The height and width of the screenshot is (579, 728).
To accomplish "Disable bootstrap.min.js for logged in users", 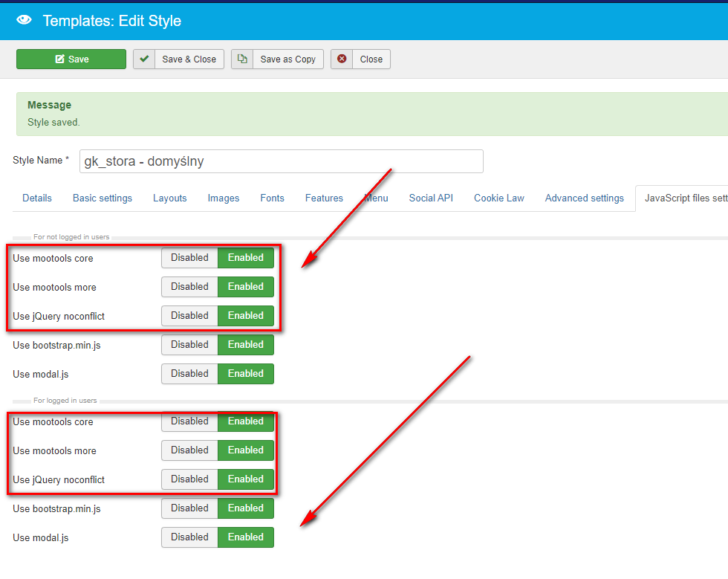I will pos(189,508).
